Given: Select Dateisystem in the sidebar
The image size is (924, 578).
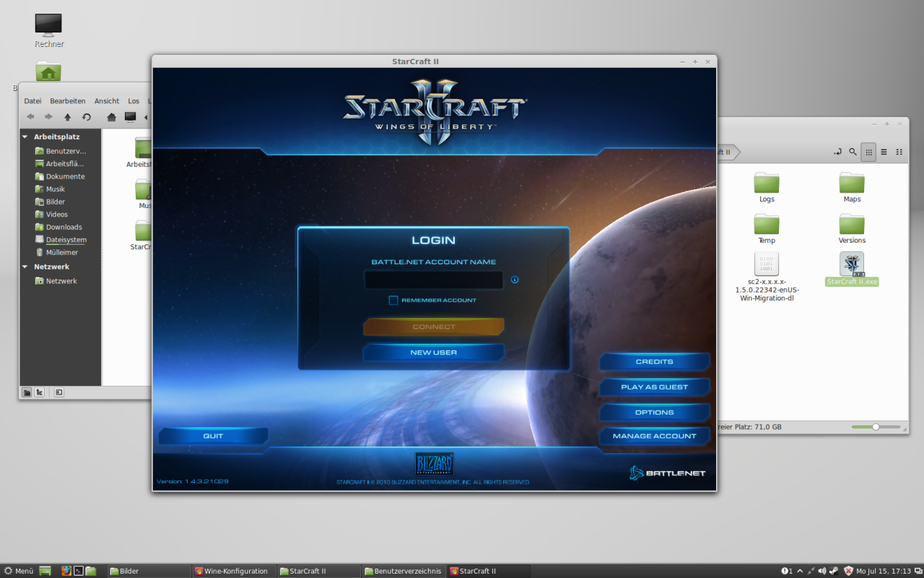Looking at the screenshot, I should tap(61, 240).
